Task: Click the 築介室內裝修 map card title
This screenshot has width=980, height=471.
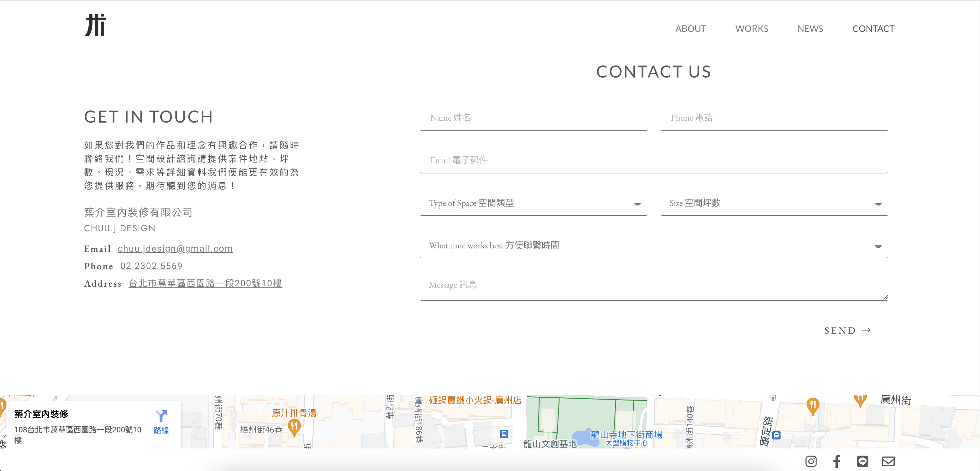Action: pyautogui.click(x=41, y=414)
